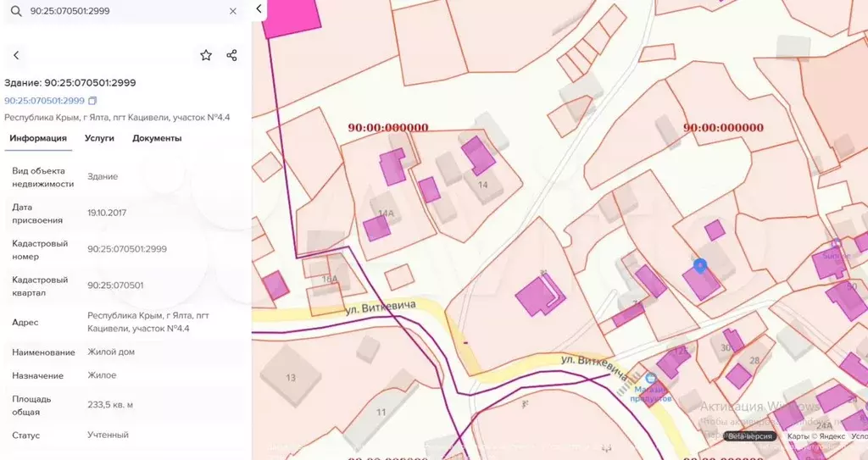Collapse the left info panel
This screenshot has height=460, width=868.
[x=259, y=10]
